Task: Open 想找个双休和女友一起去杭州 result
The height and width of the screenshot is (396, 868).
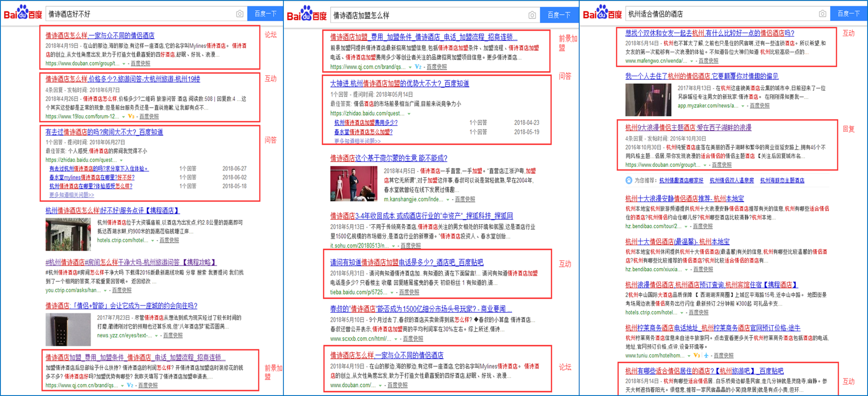Action: (x=710, y=33)
